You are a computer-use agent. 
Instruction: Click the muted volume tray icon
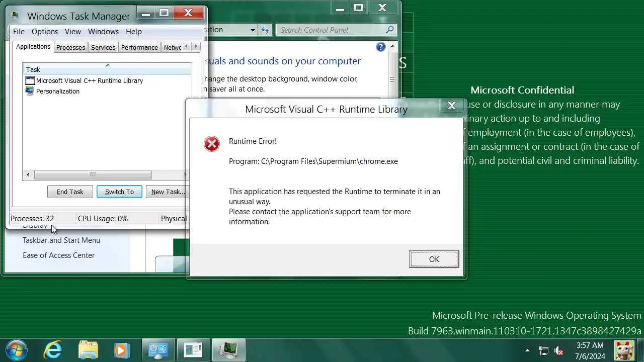coord(558,350)
